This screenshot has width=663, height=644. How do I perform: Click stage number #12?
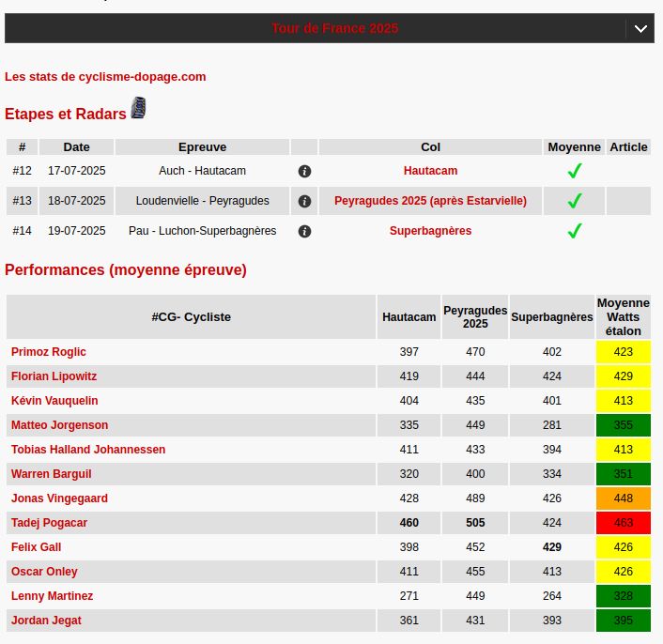point(22,171)
